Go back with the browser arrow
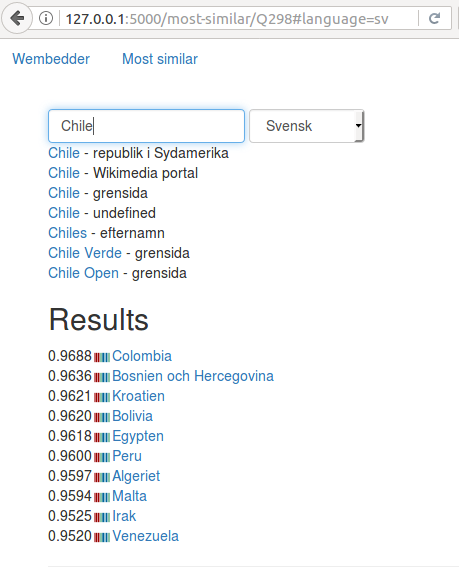Viewport: 459px width, 567px height. 17,18
